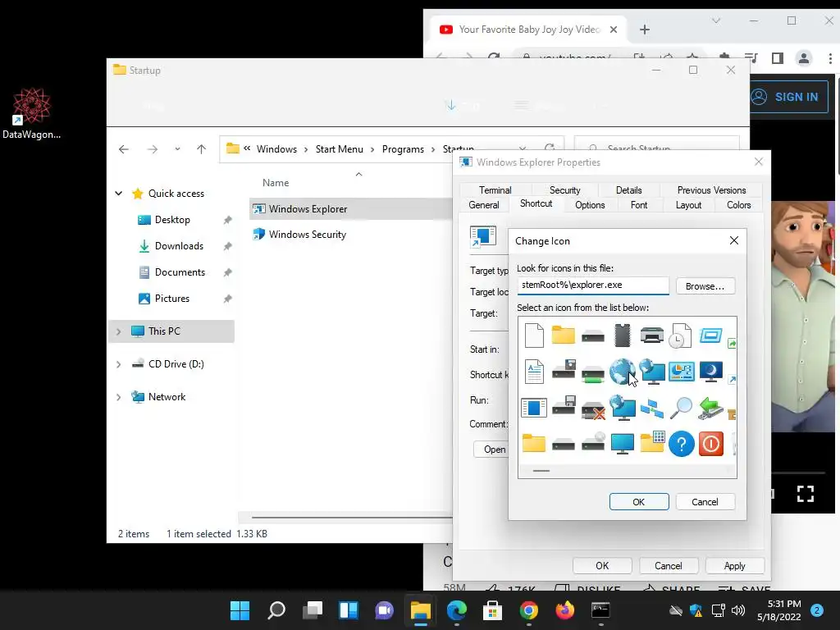The height and width of the screenshot is (630, 840).
Task: Pick the standalone globe icon
Action: coord(622,372)
